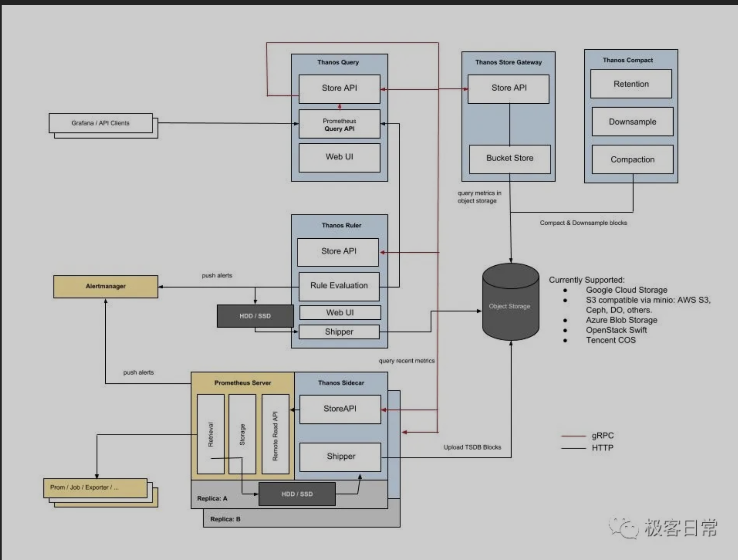Click the Thanos Ruler title label
Screen dimensions: 738x560
pyautogui.click(x=342, y=226)
